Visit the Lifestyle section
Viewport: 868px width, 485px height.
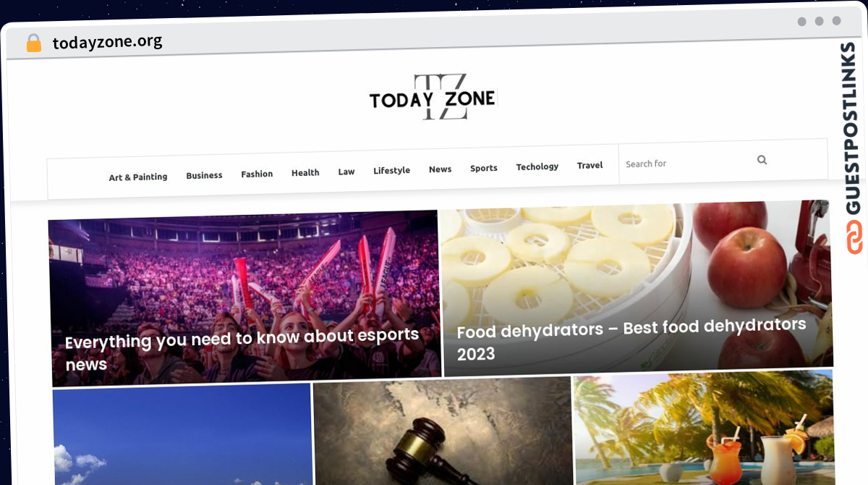[391, 170]
